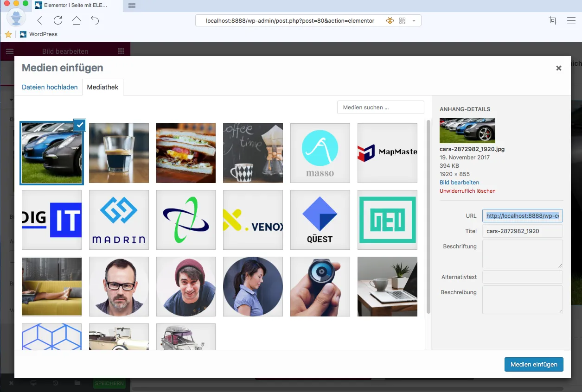Click the Alternativtext input field

pos(523,277)
